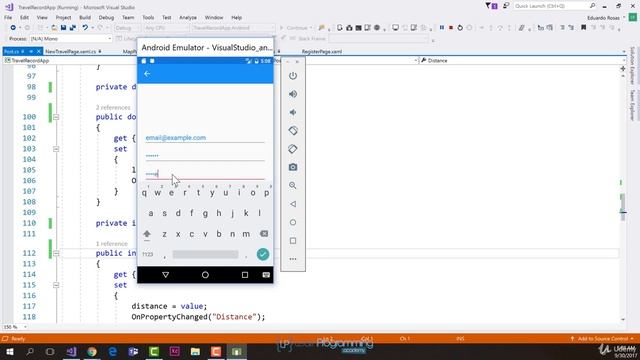Rotate emulator right icon
The height and width of the screenshot is (360, 640).
293,149
